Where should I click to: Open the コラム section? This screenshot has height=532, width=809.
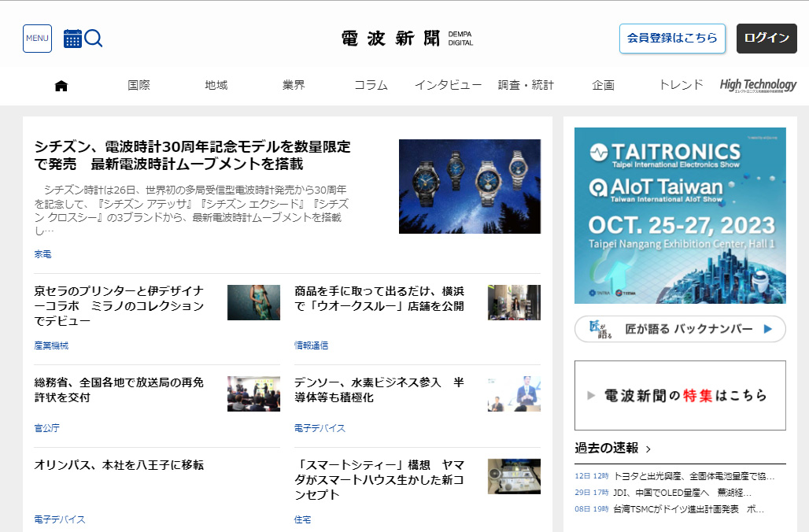point(371,86)
